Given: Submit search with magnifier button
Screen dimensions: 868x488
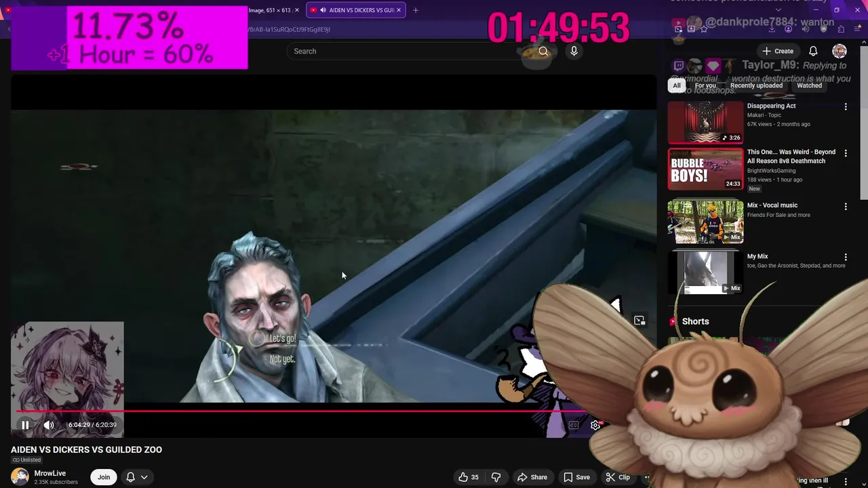Looking at the screenshot, I should click(543, 51).
